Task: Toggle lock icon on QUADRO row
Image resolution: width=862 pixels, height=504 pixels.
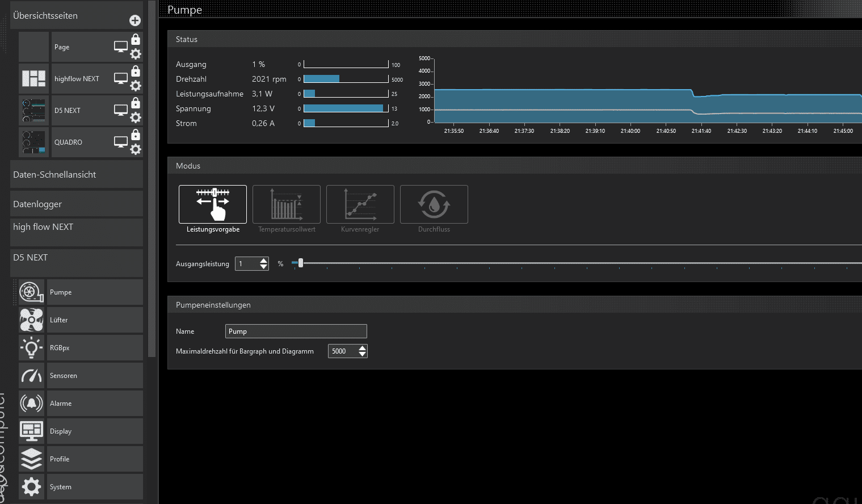Action: pyautogui.click(x=136, y=135)
